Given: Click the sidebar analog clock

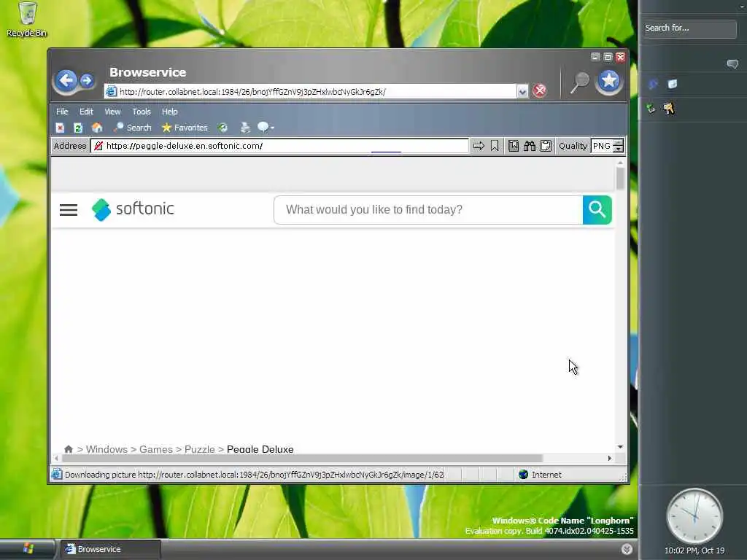Looking at the screenshot, I should [x=694, y=516].
